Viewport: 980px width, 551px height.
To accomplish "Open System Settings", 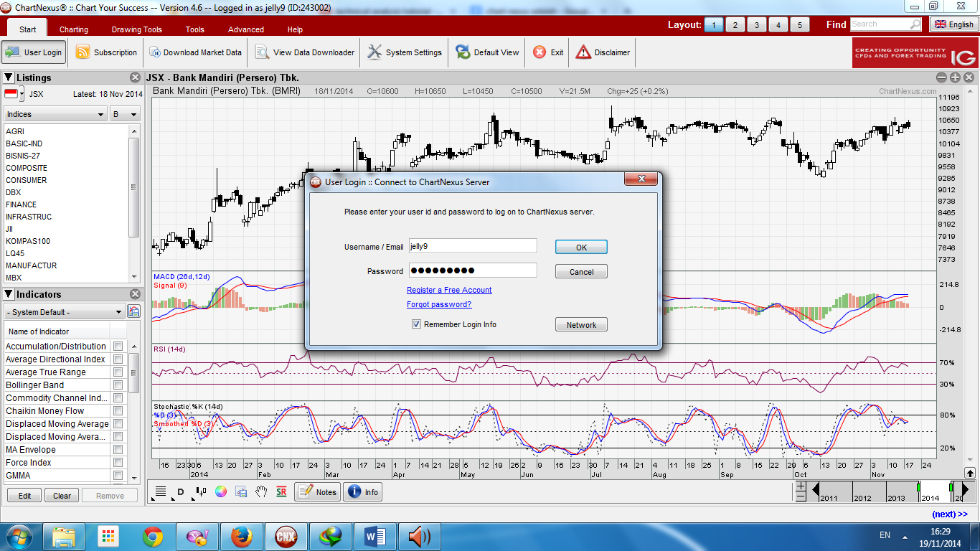I will point(405,52).
